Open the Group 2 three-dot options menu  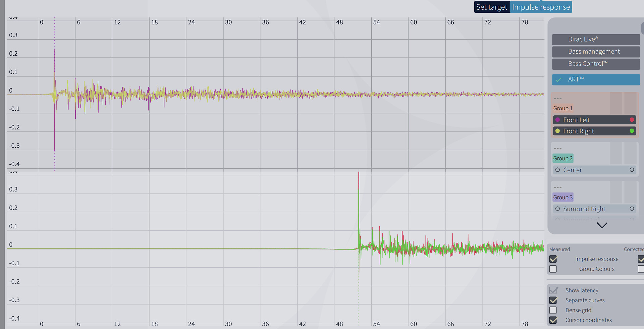558,149
